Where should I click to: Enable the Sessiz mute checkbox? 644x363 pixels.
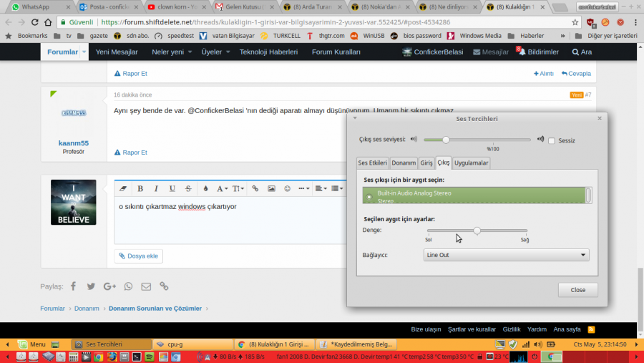point(552,140)
